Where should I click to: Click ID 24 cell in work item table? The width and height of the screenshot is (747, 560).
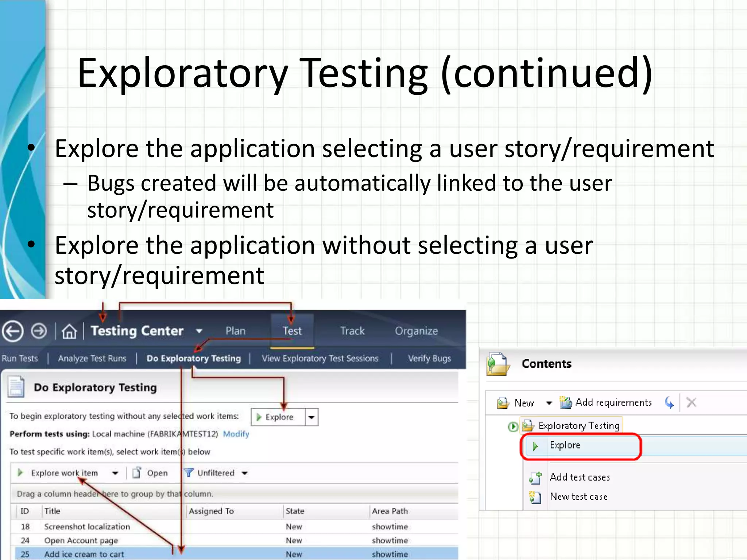tap(25, 540)
